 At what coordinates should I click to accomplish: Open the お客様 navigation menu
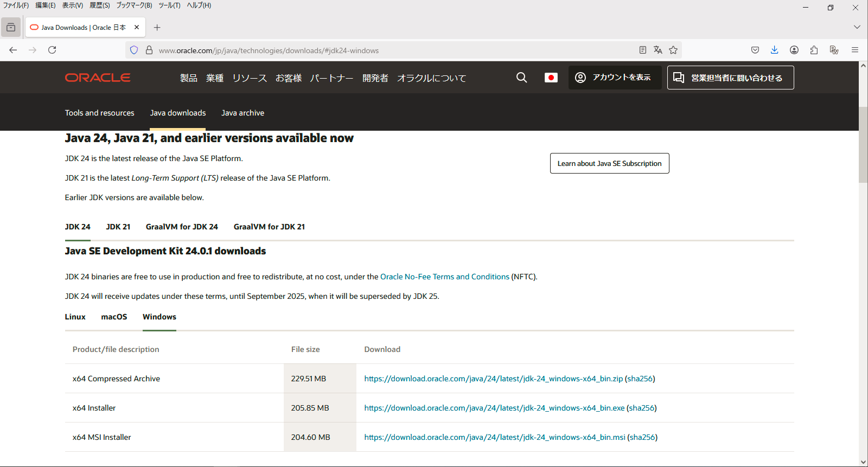point(289,78)
